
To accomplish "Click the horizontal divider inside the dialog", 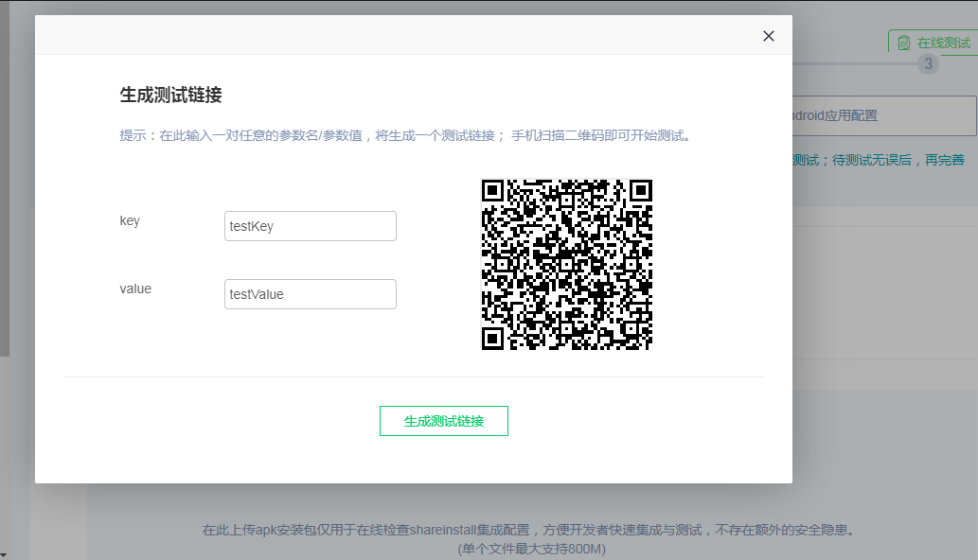I will [413, 374].
